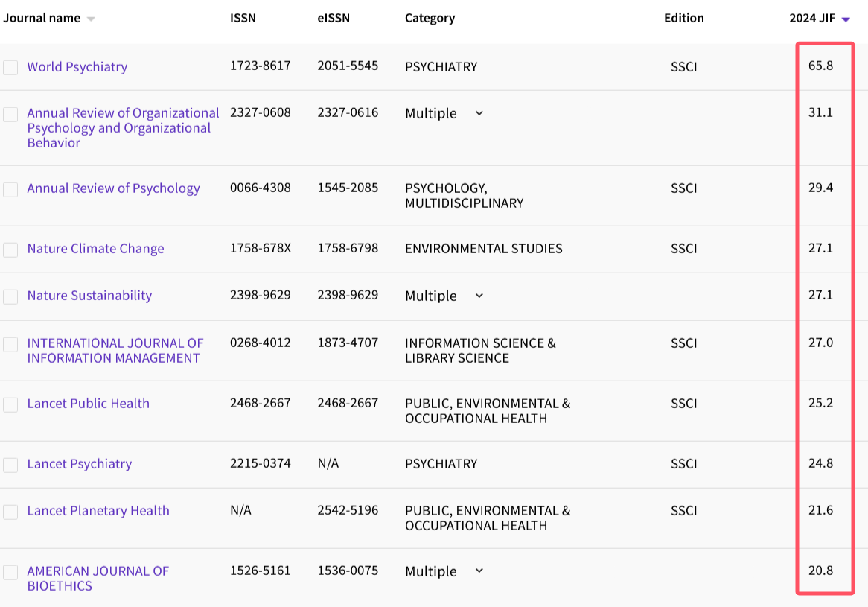Click the Journal name column header
Screen dimensions: 868x607
42,19
